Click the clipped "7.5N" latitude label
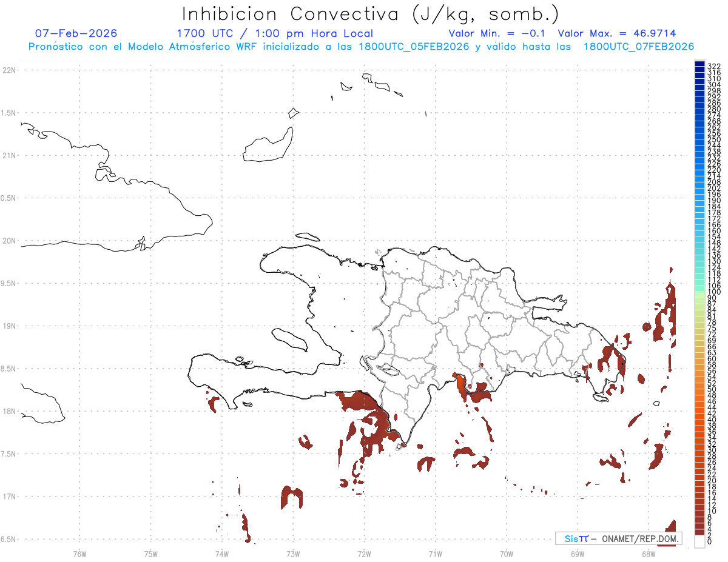The image size is (728, 562). 8,453
